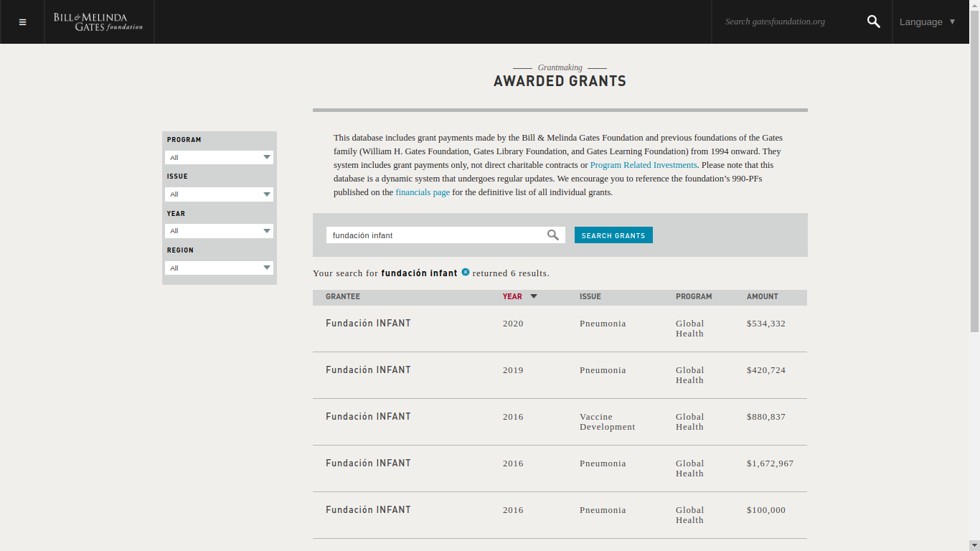Sort results by Grantee column header

[343, 296]
